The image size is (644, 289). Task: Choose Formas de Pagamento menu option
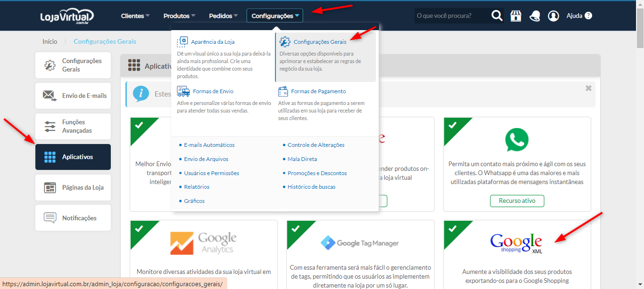coord(318,91)
